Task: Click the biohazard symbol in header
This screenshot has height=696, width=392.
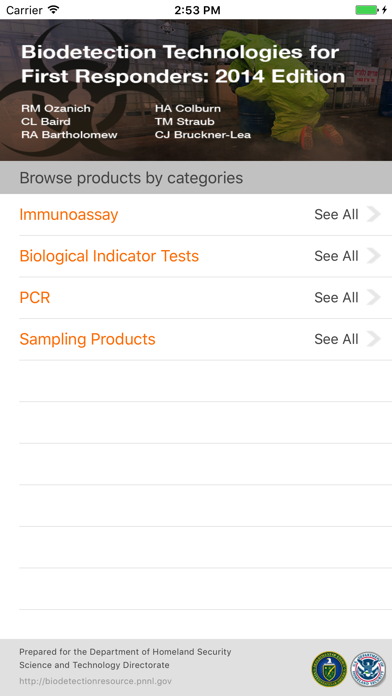Action: [67, 91]
